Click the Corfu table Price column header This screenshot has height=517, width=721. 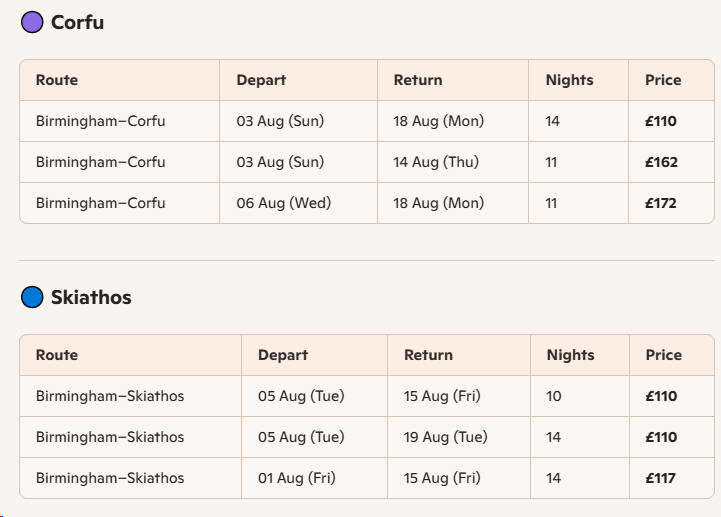[x=663, y=80]
